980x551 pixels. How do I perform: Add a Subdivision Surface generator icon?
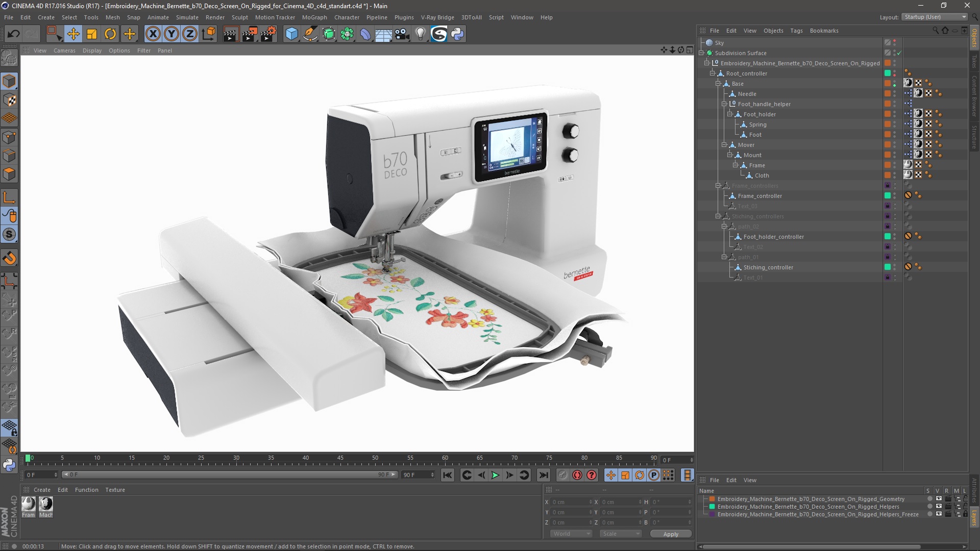[329, 34]
